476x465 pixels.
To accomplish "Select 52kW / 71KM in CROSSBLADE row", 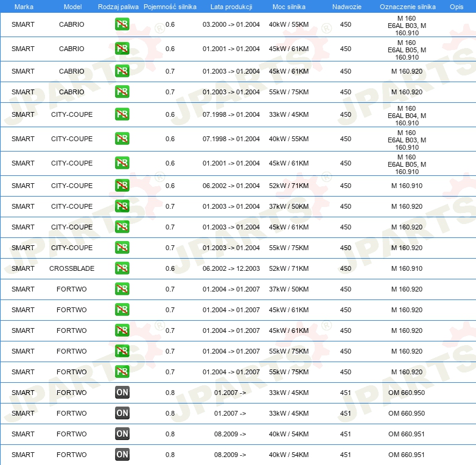I will pos(289,268).
